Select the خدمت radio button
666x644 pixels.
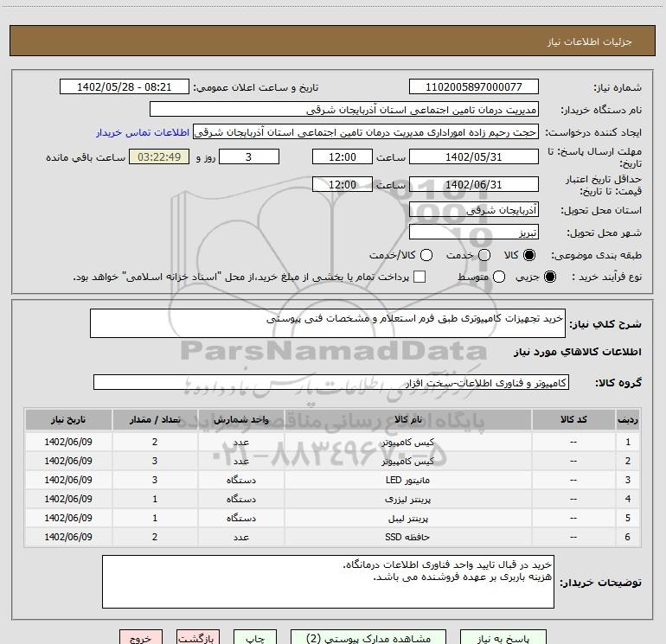point(484,255)
